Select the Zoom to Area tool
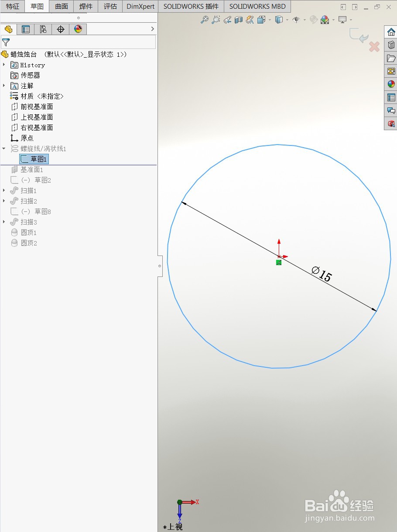Viewport: 397px width, 532px height. pyautogui.click(x=216, y=20)
